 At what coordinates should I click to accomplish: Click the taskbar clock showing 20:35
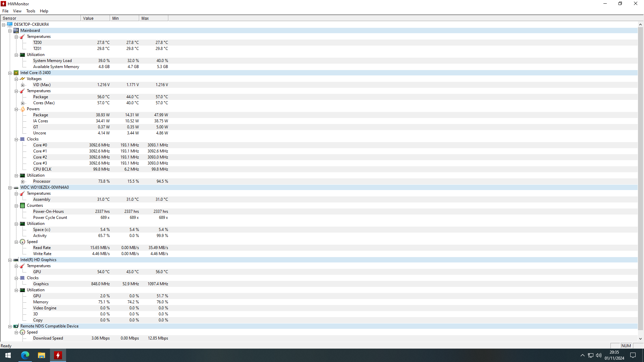click(614, 355)
